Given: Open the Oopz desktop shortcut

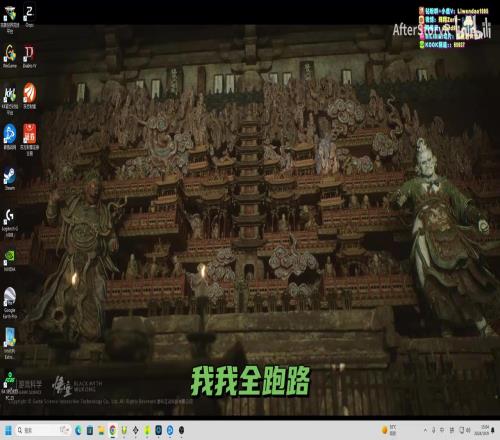Looking at the screenshot, I should coord(29,16).
